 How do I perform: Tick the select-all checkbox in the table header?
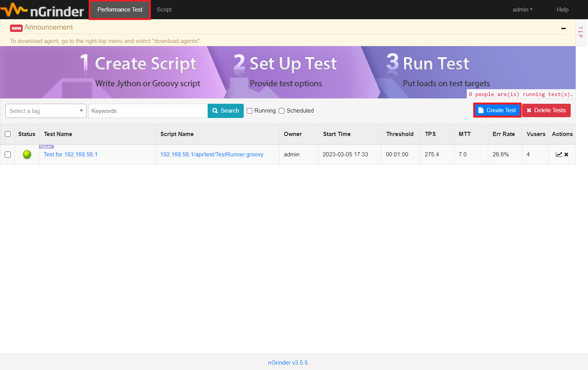8,134
